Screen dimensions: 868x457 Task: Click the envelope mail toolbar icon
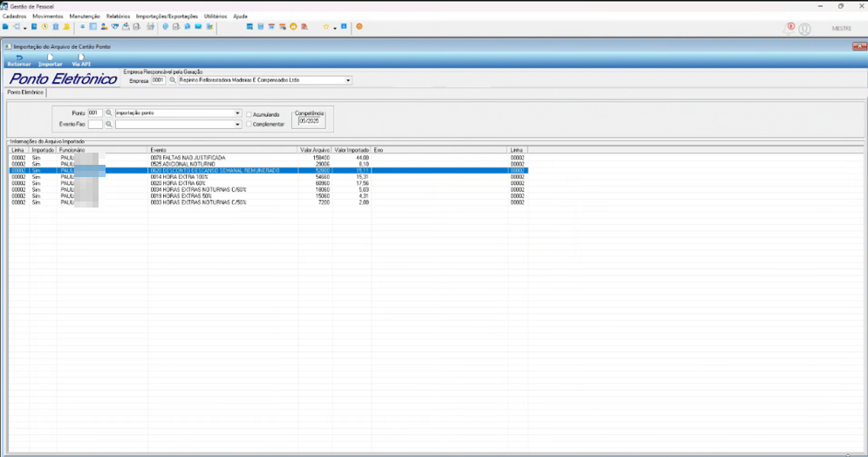coord(198,26)
